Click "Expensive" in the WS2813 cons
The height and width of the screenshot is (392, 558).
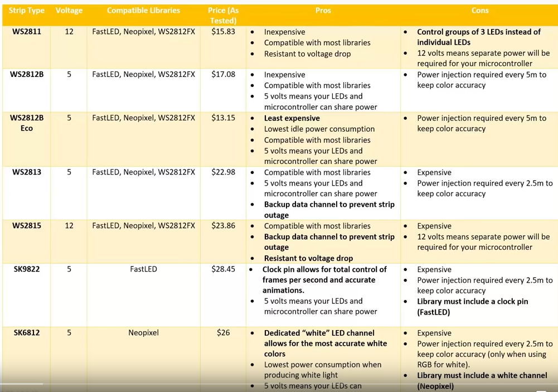pyautogui.click(x=434, y=172)
